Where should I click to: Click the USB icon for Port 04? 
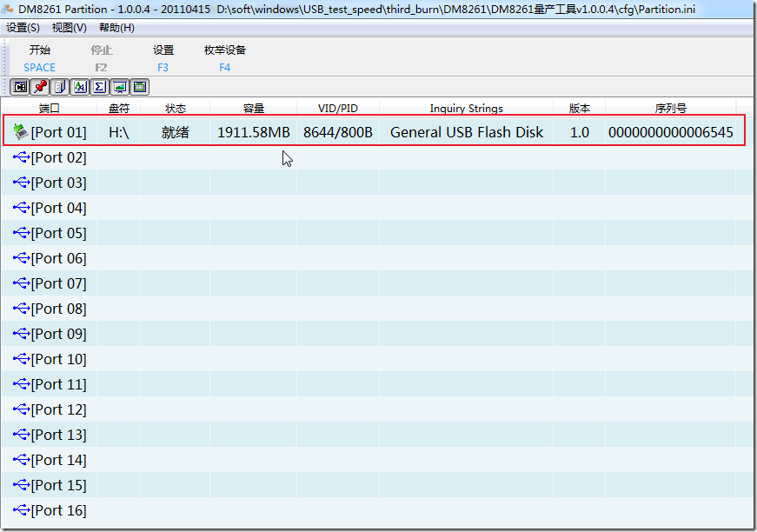pyautogui.click(x=21, y=208)
